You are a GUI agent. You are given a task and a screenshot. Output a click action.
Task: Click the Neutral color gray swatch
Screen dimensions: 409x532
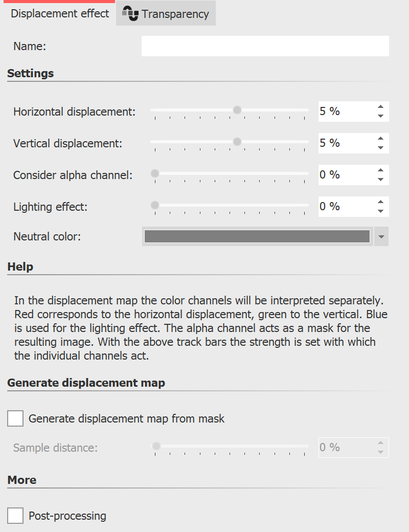(256, 236)
